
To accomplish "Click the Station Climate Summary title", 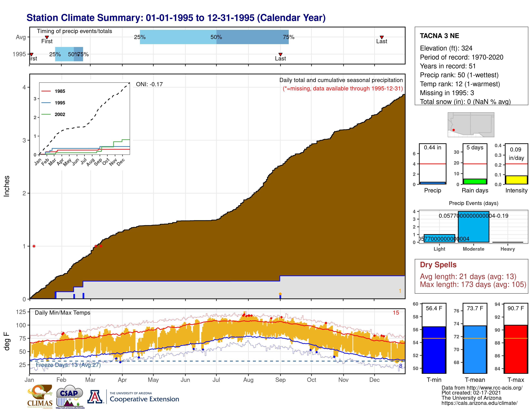I will coord(176,18).
